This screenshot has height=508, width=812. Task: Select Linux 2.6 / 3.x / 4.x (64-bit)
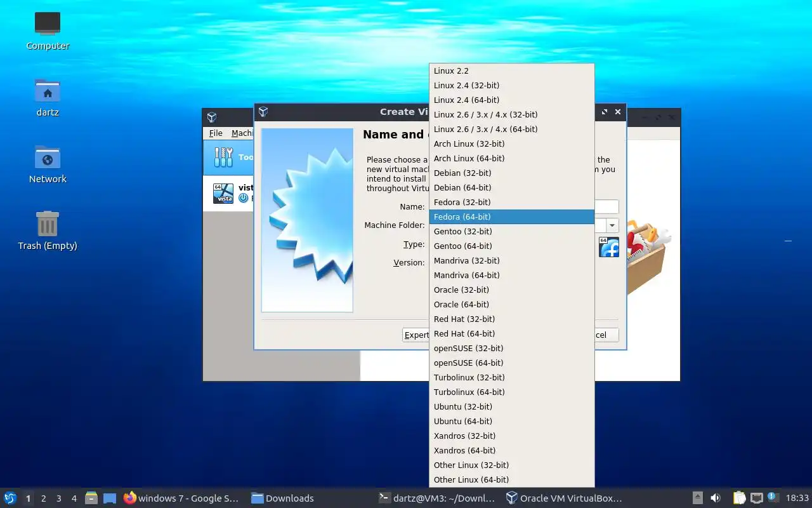[x=512, y=129]
